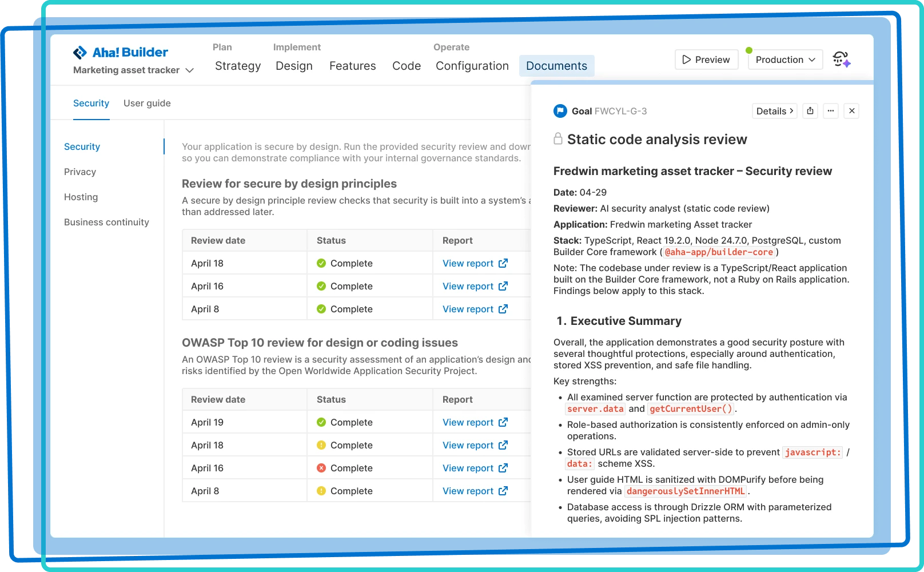This screenshot has height=572, width=924.
Task: Click the Goal flag icon
Action: coord(560,111)
